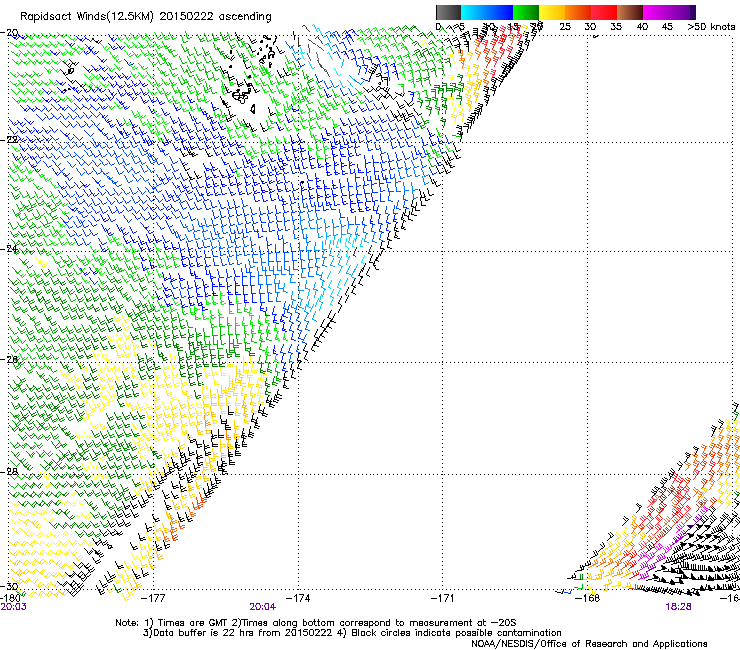Click the latitude label '-24'

10,249
